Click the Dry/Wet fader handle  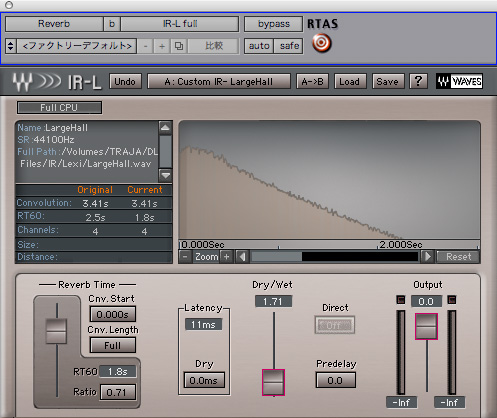[273, 382]
